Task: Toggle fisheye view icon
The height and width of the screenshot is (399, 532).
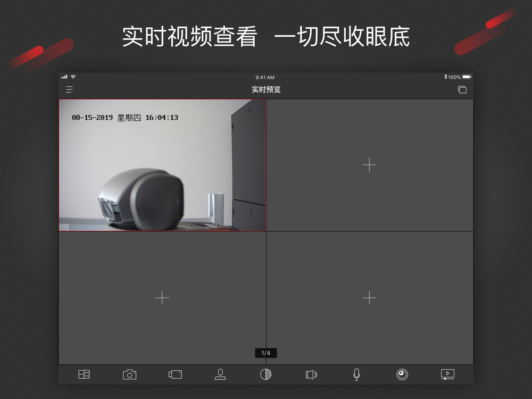Action: 402,375
